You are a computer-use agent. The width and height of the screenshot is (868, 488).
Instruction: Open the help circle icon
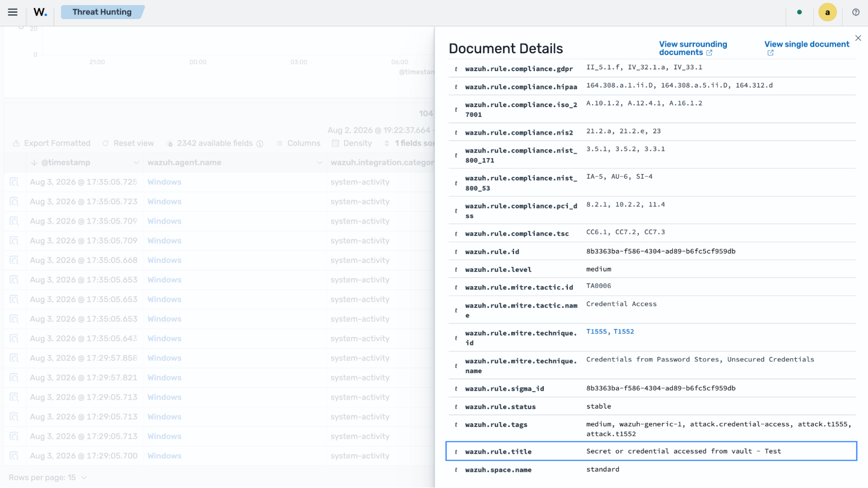[x=856, y=12]
